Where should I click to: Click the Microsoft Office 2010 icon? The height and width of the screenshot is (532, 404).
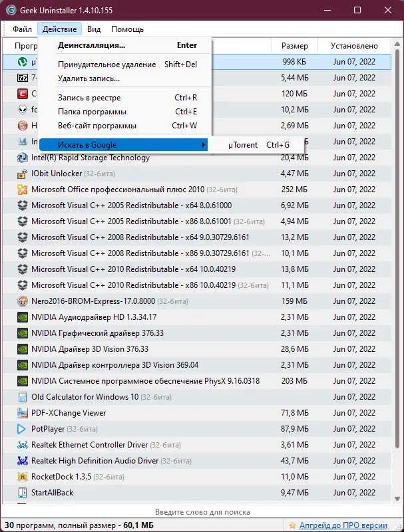(x=21, y=190)
